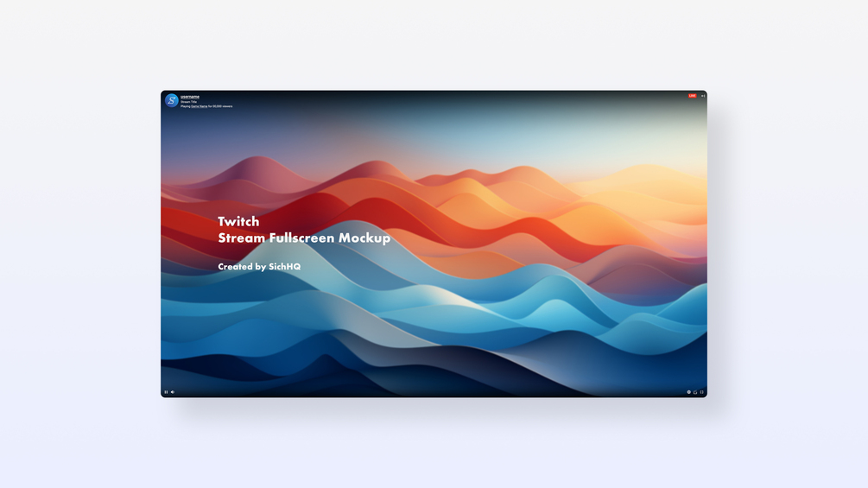868x488 pixels.
Task: Click the 'Created by SichHQ' text
Action: (x=259, y=267)
